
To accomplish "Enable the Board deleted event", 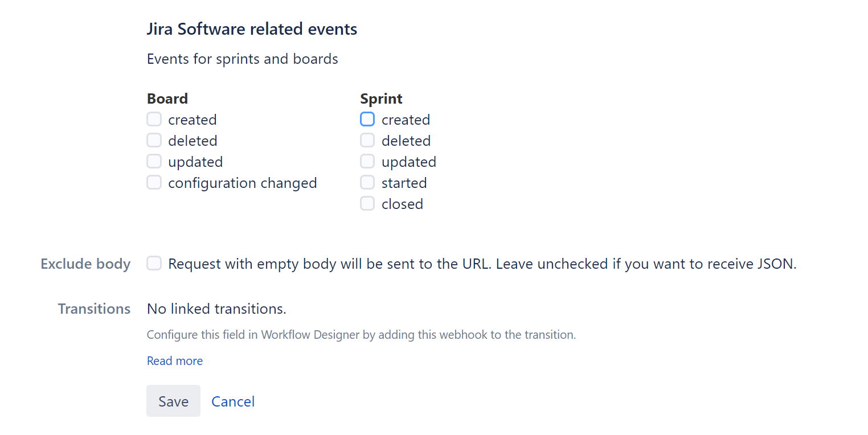I will pos(154,140).
